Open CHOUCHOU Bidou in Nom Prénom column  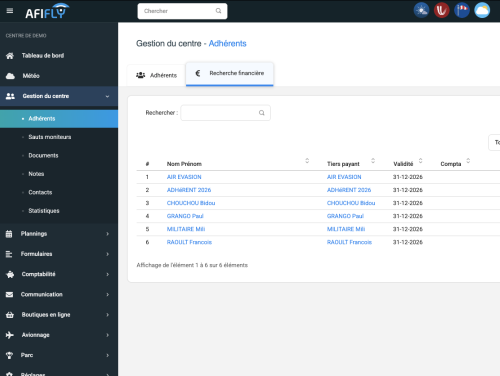[191, 203]
